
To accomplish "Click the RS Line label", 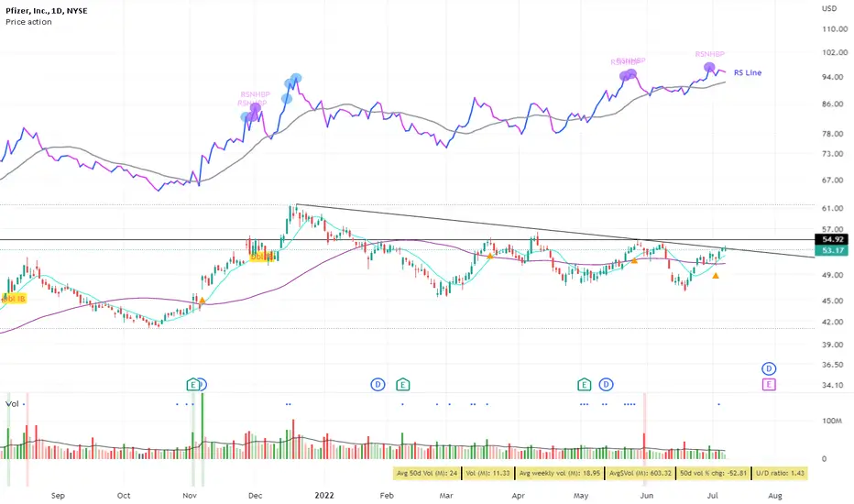I will click(748, 72).
